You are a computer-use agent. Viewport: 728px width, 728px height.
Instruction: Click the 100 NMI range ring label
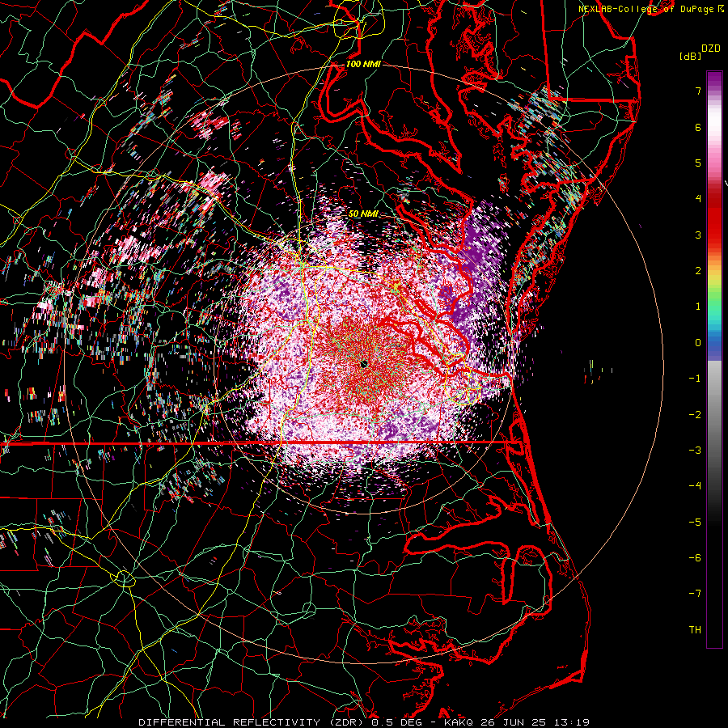(x=363, y=64)
